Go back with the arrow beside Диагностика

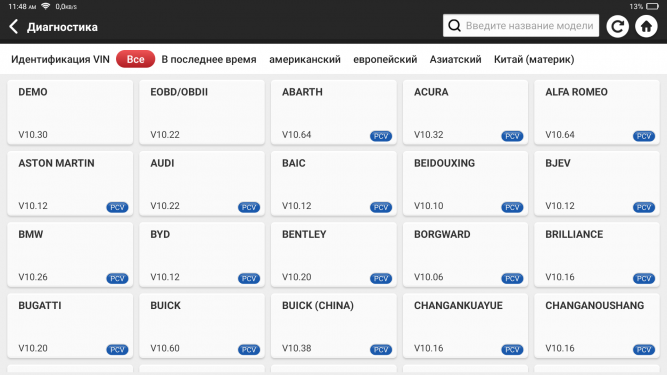[x=14, y=26]
